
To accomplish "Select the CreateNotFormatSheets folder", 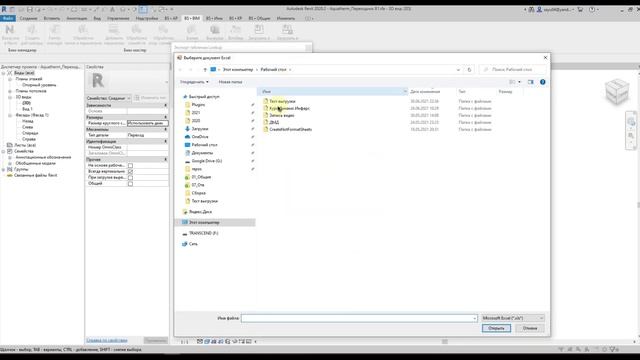I will tap(290, 129).
